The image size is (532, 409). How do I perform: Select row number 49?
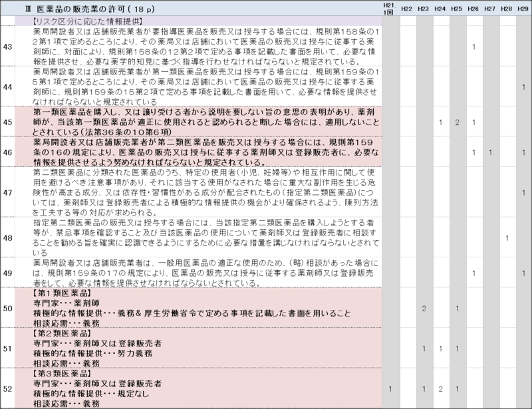tap(7, 273)
